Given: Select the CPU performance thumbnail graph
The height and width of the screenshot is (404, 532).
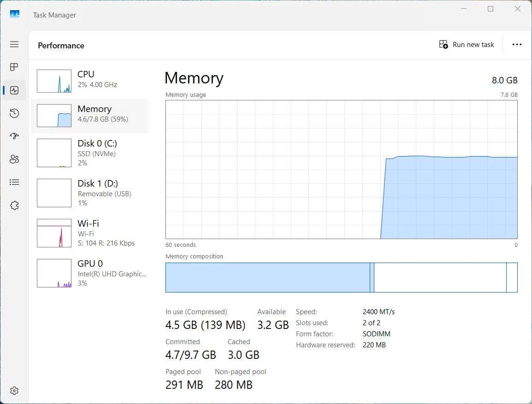Looking at the screenshot, I should [x=54, y=81].
